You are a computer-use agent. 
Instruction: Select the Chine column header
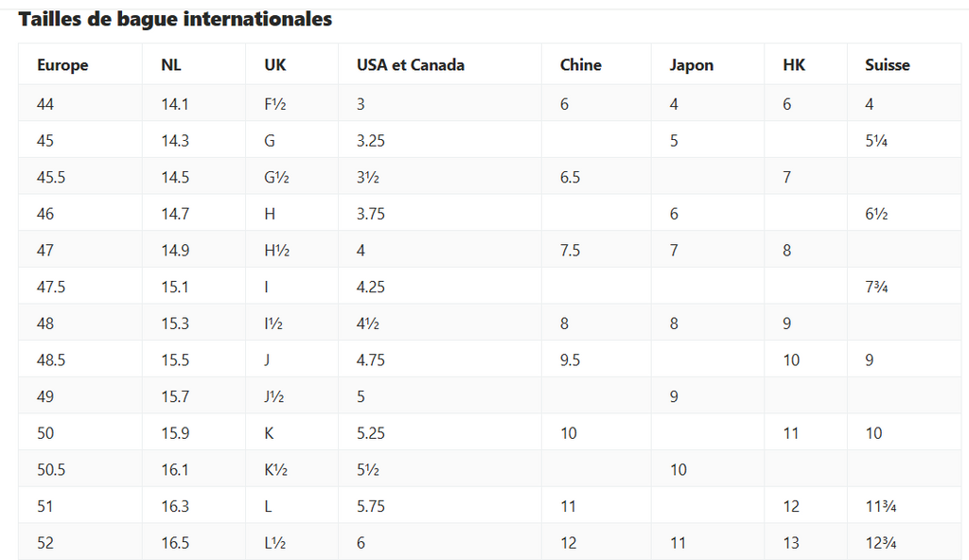click(581, 65)
